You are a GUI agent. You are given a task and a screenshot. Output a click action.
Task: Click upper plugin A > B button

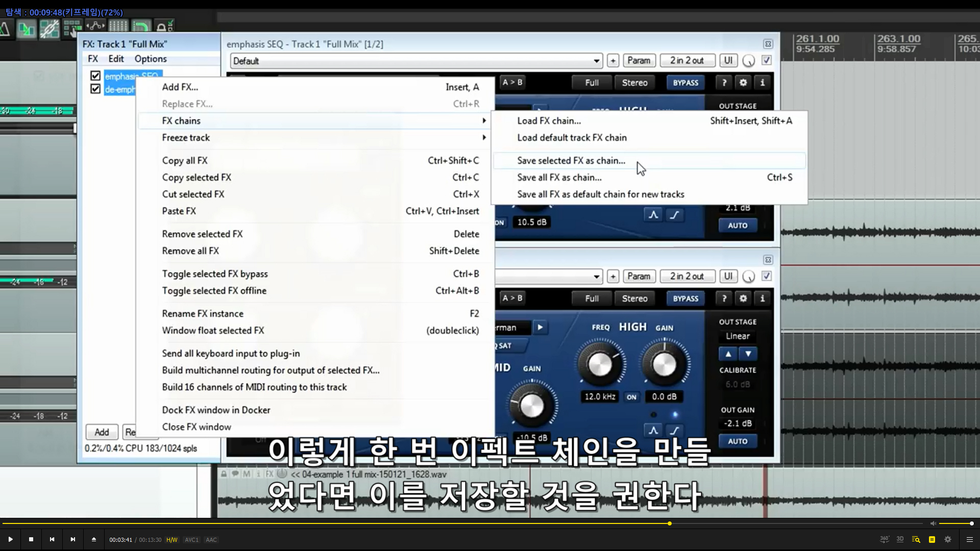[x=512, y=82]
